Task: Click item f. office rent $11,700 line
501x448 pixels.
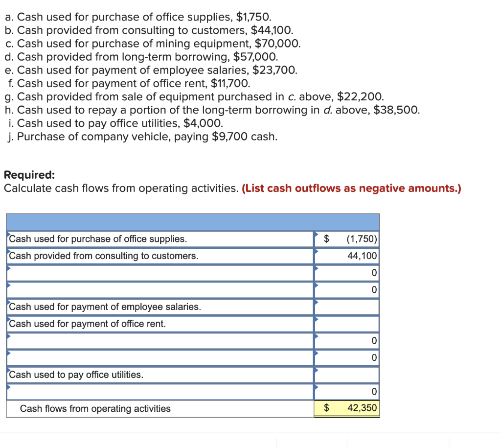Action: (x=129, y=83)
